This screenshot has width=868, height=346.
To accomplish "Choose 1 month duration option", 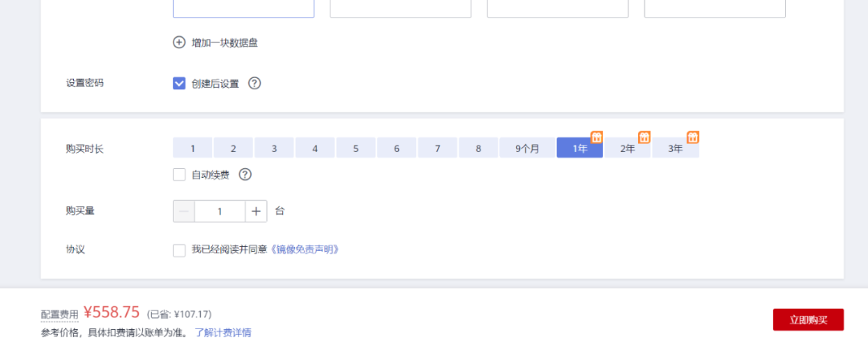I will click(193, 148).
